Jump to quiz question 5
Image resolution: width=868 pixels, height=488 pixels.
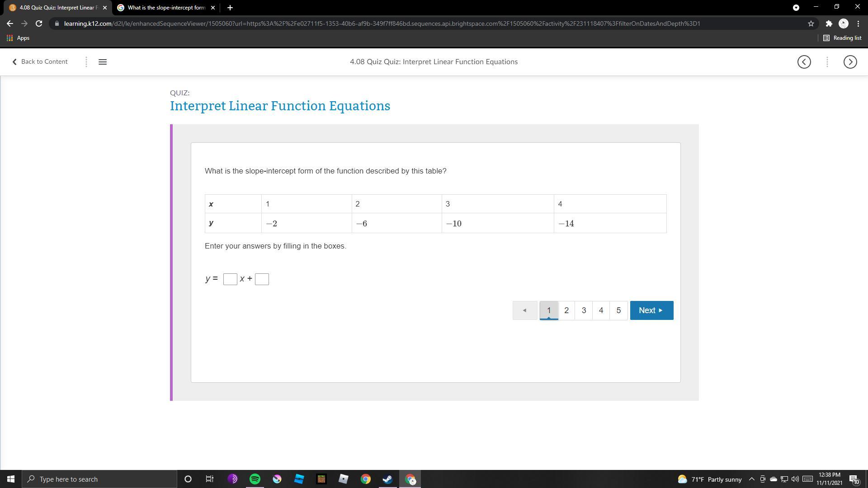618,310
